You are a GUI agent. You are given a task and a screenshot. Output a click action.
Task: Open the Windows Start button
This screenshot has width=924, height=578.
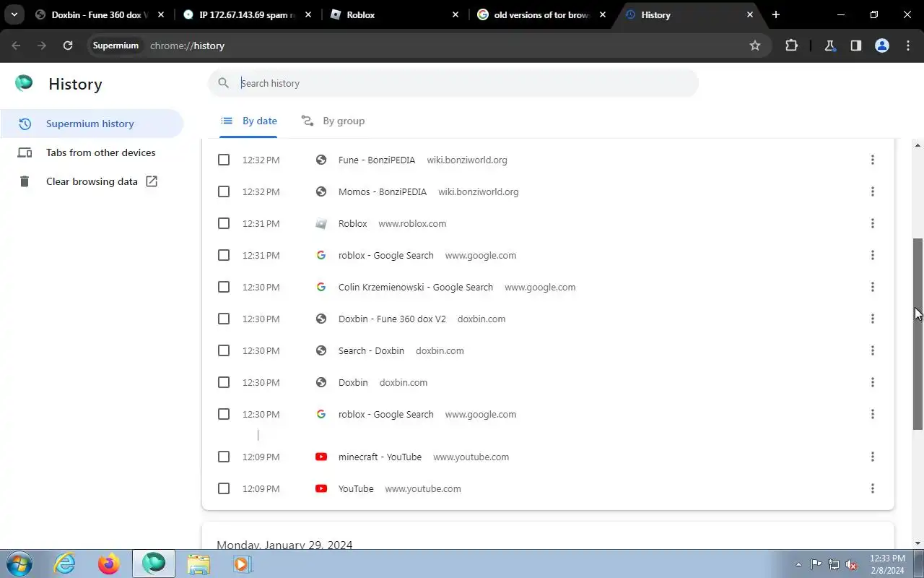pyautogui.click(x=19, y=564)
